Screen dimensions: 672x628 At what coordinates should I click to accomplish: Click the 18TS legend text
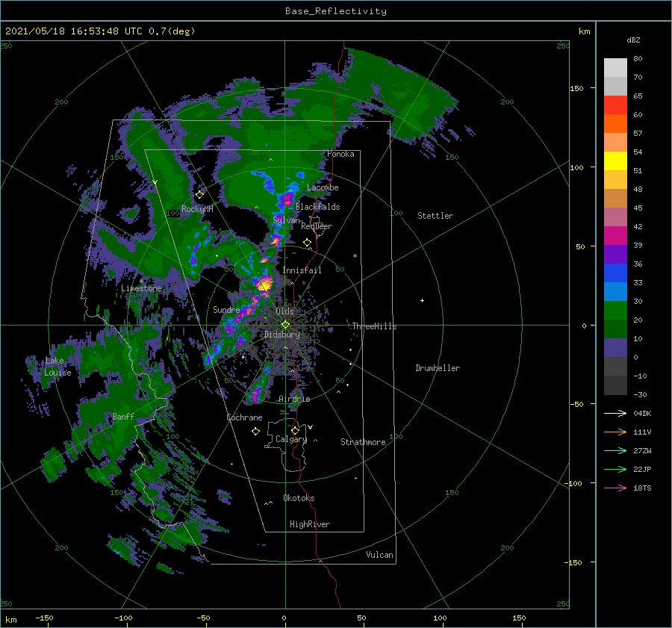coord(642,488)
